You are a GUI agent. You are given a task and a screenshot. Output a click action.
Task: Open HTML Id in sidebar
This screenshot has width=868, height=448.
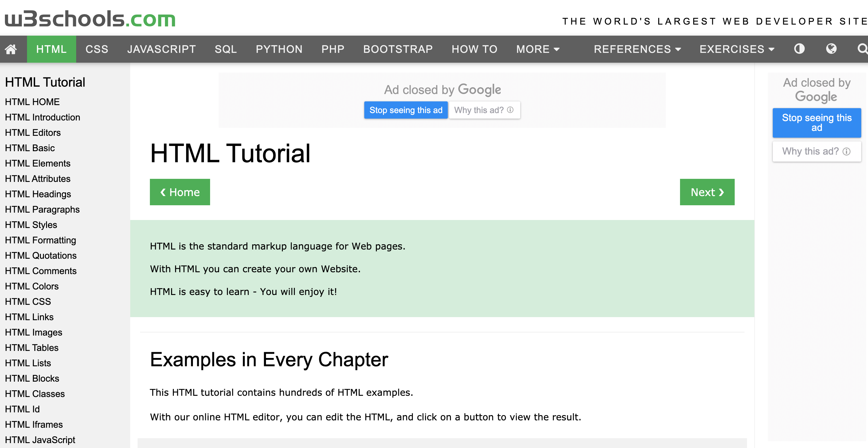[x=22, y=409]
